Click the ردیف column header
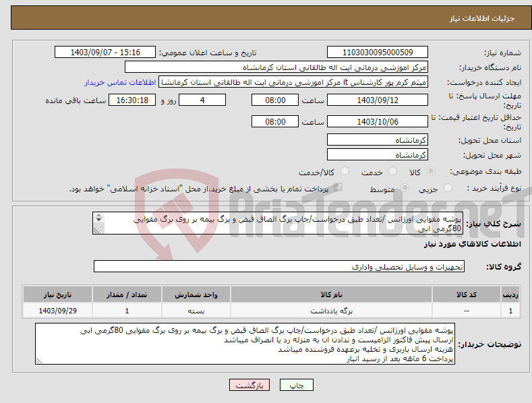The width and height of the screenshot is (532, 403). (x=510, y=294)
